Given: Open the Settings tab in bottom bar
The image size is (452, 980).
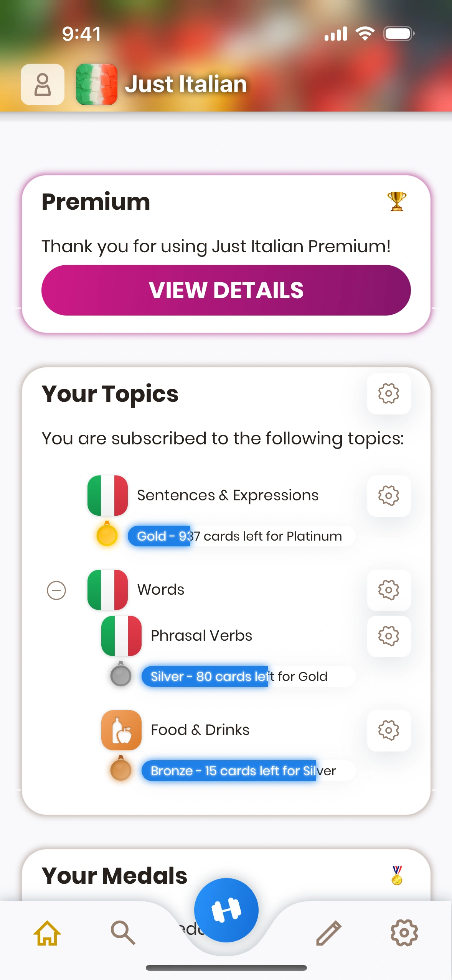Looking at the screenshot, I should (404, 933).
